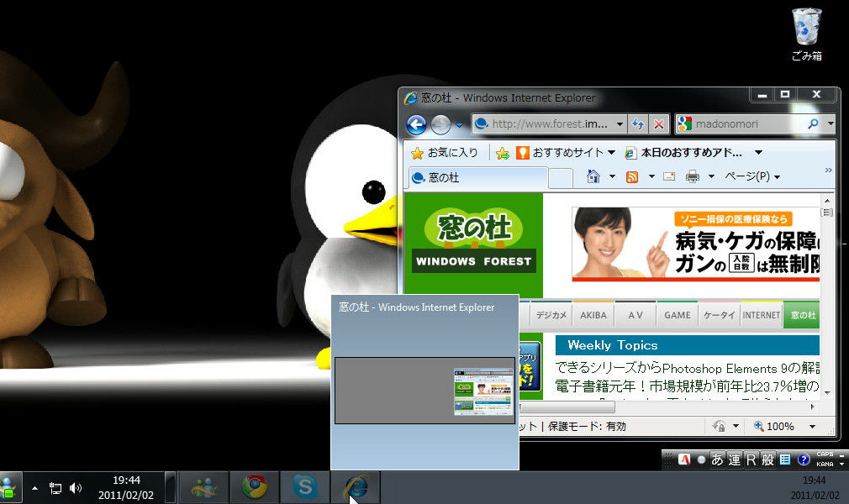The image size is (849, 504).
Task: Click the 100% zoom level button
Action: click(x=773, y=426)
